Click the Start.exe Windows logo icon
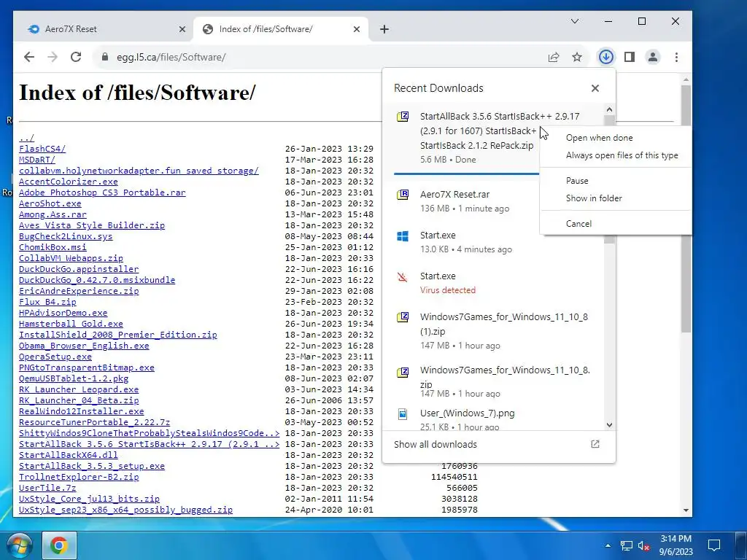The width and height of the screenshot is (747, 560). [x=403, y=236]
